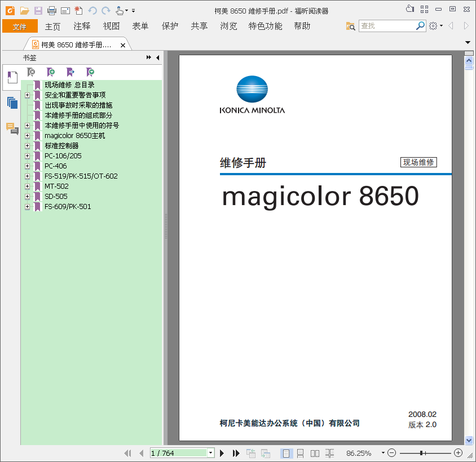Expand the PC-106/205 bookmark
The width and height of the screenshot is (476, 462).
tap(27, 156)
